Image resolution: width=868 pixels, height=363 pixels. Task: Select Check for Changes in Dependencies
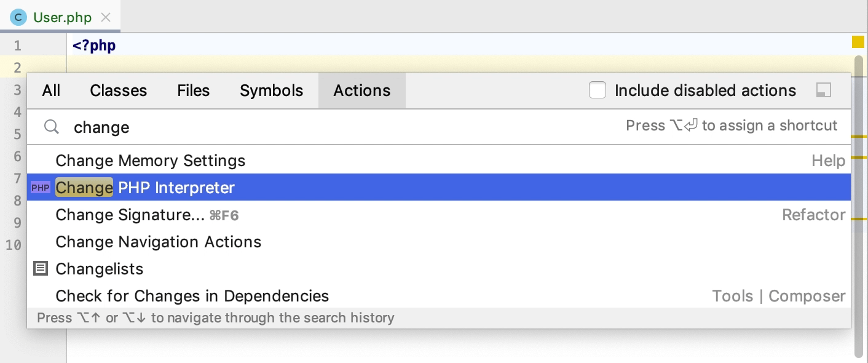coord(192,296)
